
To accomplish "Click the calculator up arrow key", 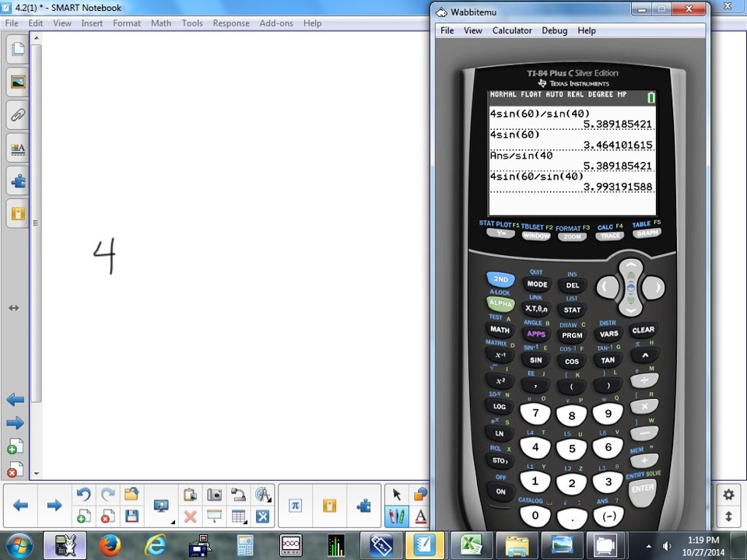I will pos(631,267).
